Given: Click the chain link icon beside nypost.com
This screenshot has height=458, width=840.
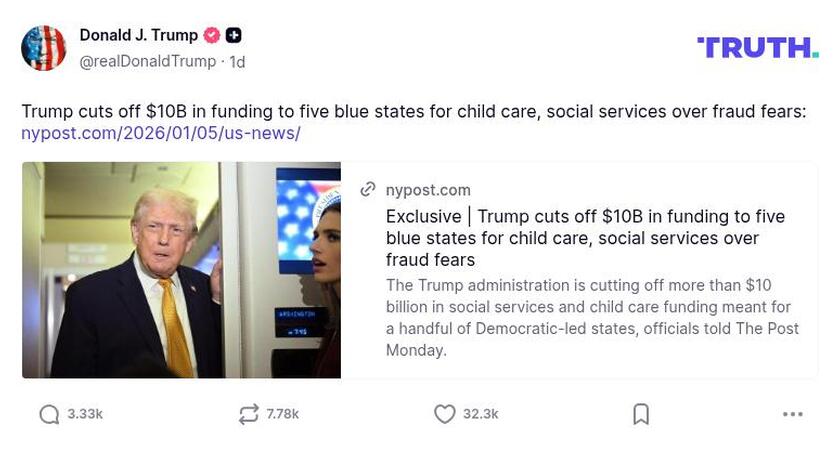Looking at the screenshot, I should tap(368, 190).
